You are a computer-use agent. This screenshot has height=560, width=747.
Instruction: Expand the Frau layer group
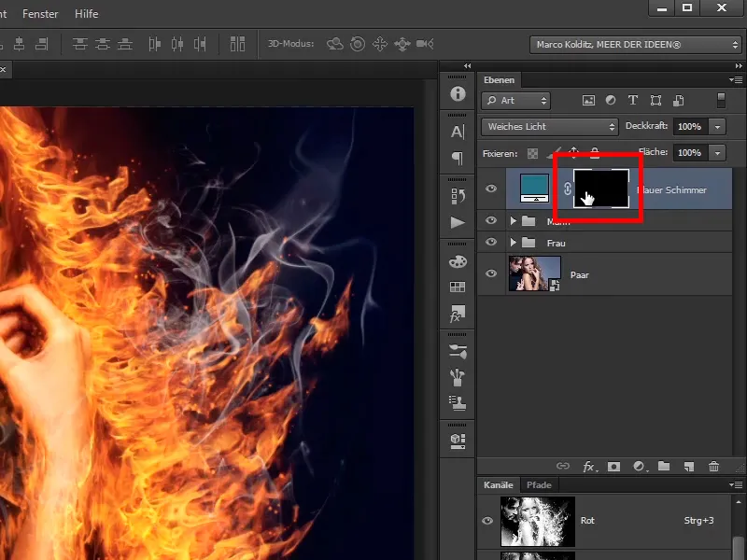[513, 243]
